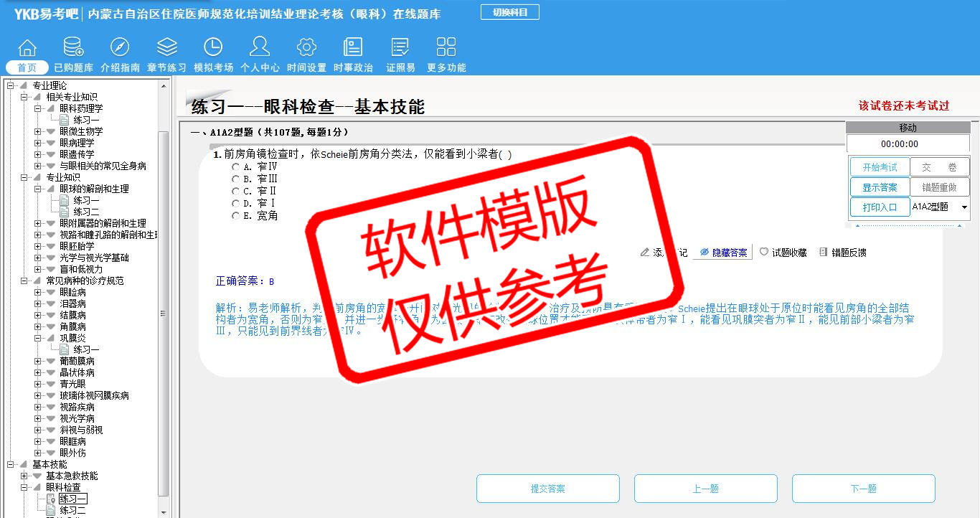Open 更多功能 grid icon
The width and height of the screenshot is (980, 518).
coord(446,48)
